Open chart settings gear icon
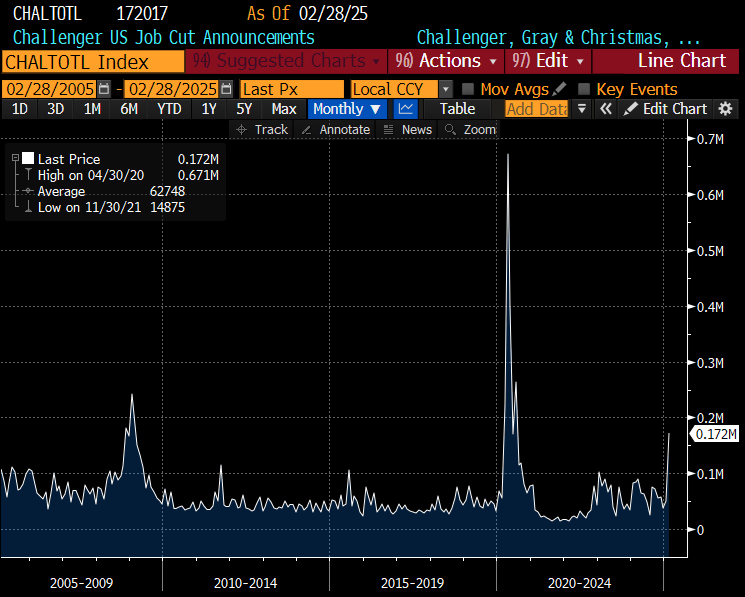745x597 pixels. pyautogui.click(x=726, y=109)
